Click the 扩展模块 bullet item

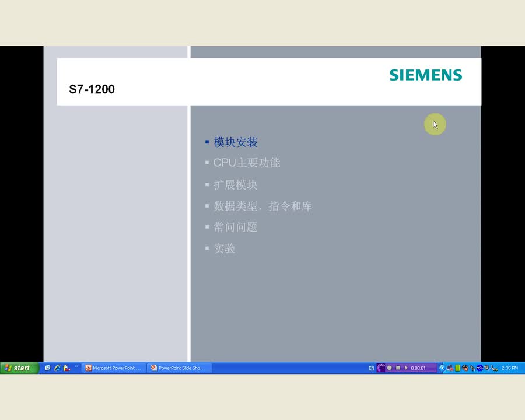click(x=235, y=184)
